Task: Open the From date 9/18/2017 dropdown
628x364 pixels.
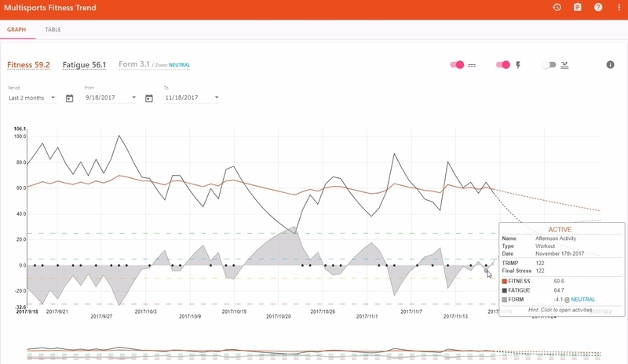Action: pyautogui.click(x=111, y=97)
